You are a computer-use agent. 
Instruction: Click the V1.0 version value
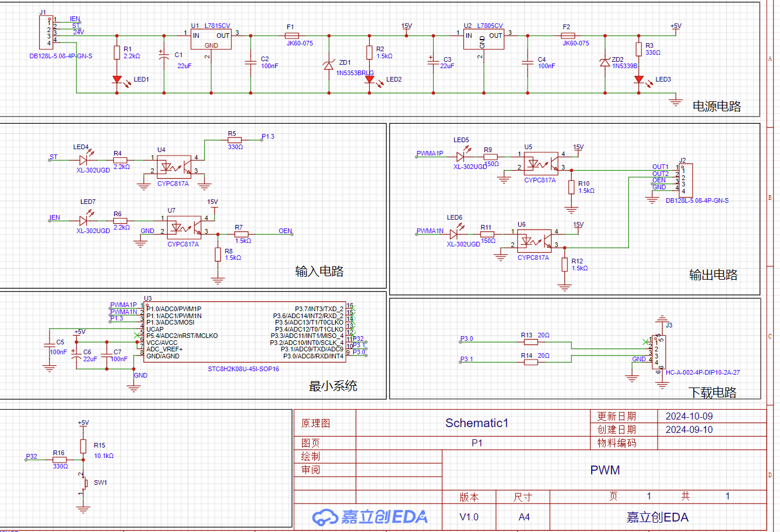469,517
